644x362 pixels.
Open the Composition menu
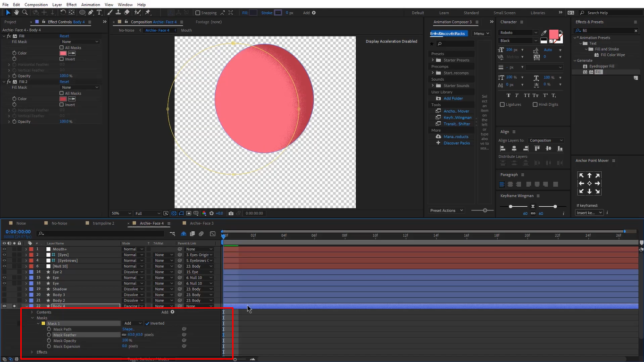(36, 4)
